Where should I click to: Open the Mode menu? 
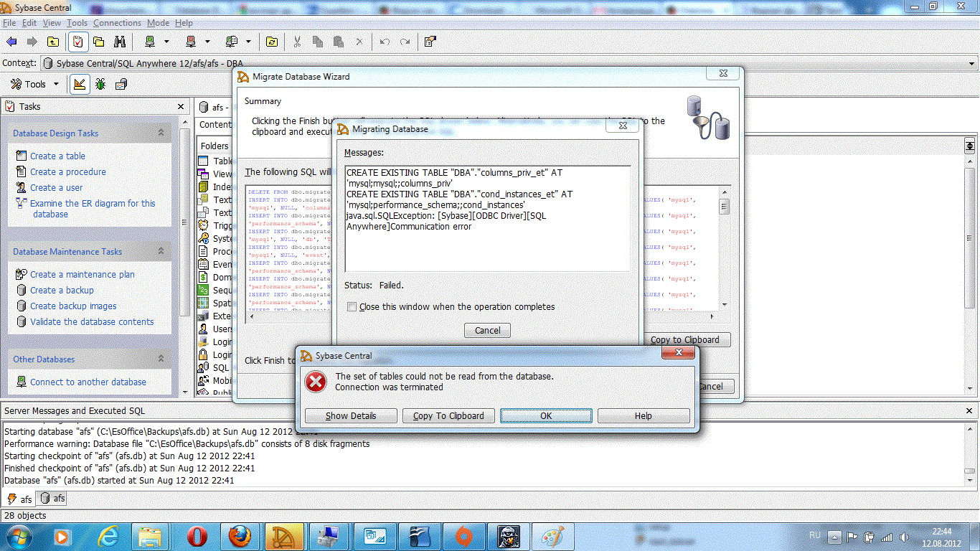pyautogui.click(x=159, y=23)
